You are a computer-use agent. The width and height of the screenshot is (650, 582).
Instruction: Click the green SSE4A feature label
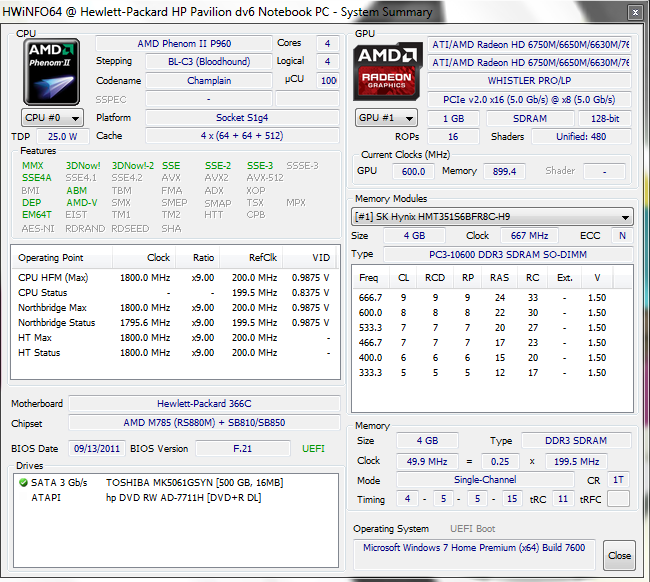37,178
